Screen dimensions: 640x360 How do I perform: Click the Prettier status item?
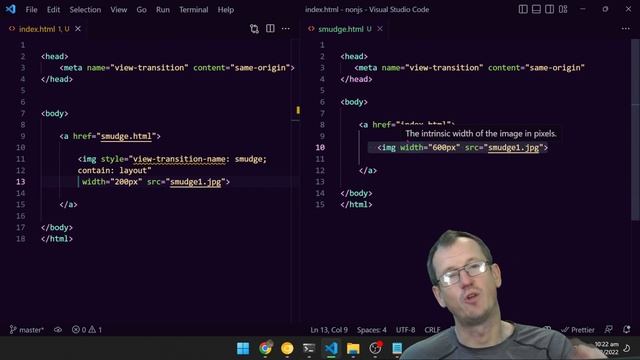pos(578,329)
